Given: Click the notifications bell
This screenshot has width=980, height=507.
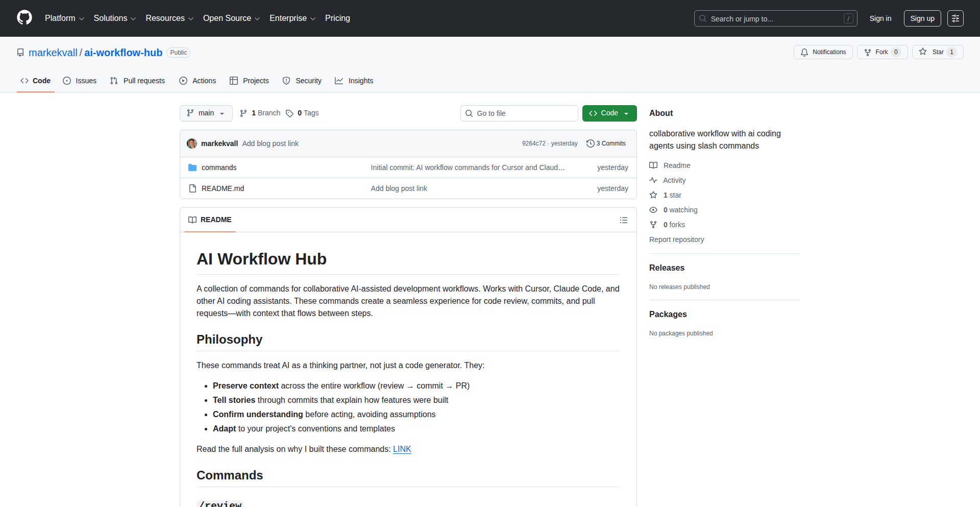Looking at the screenshot, I should click(804, 52).
